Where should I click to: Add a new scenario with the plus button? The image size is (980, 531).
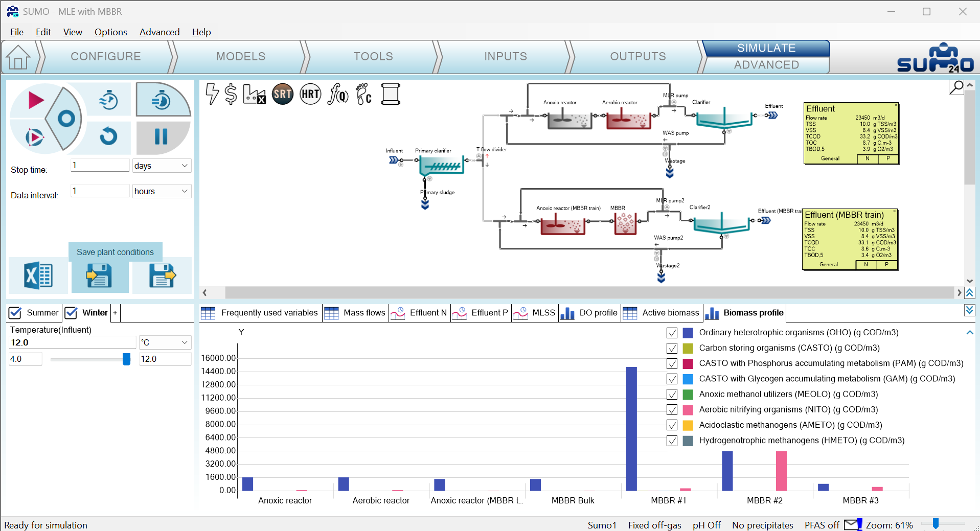point(115,313)
